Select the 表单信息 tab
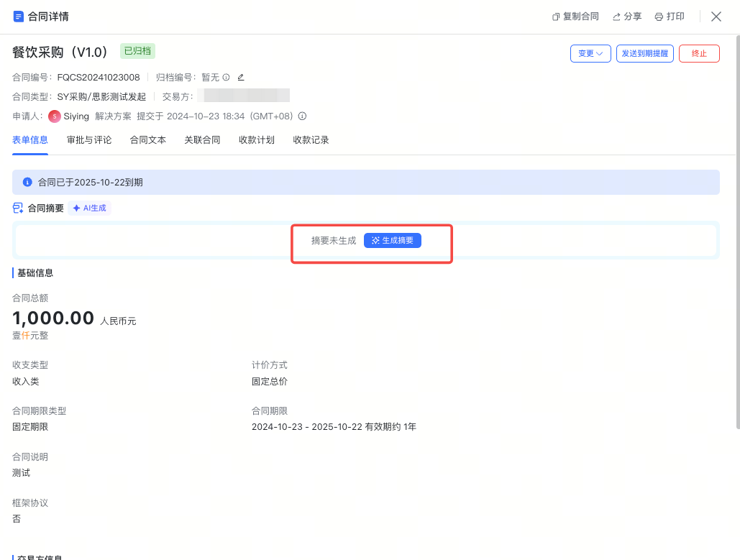The width and height of the screenshot is (740, 560). [30, 140]
